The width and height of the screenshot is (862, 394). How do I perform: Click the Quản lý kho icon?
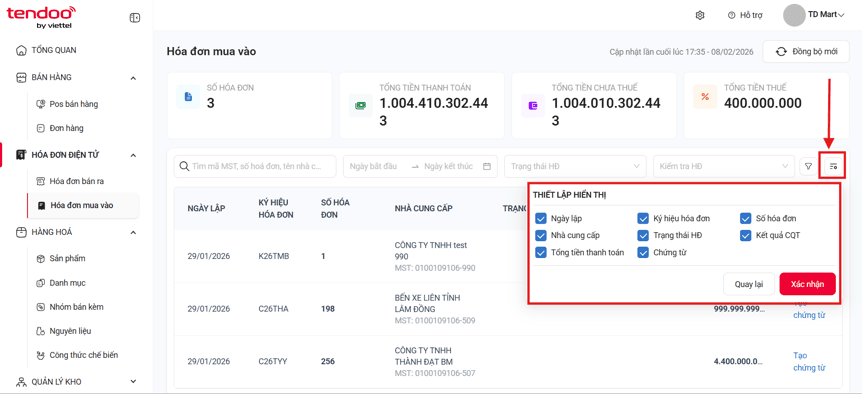tap(21, 381)
